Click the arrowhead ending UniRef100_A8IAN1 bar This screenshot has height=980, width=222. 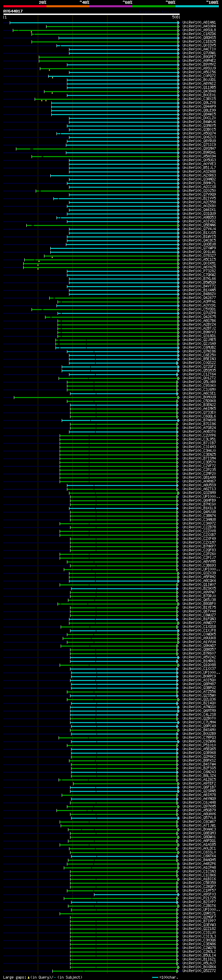point(178,23)
